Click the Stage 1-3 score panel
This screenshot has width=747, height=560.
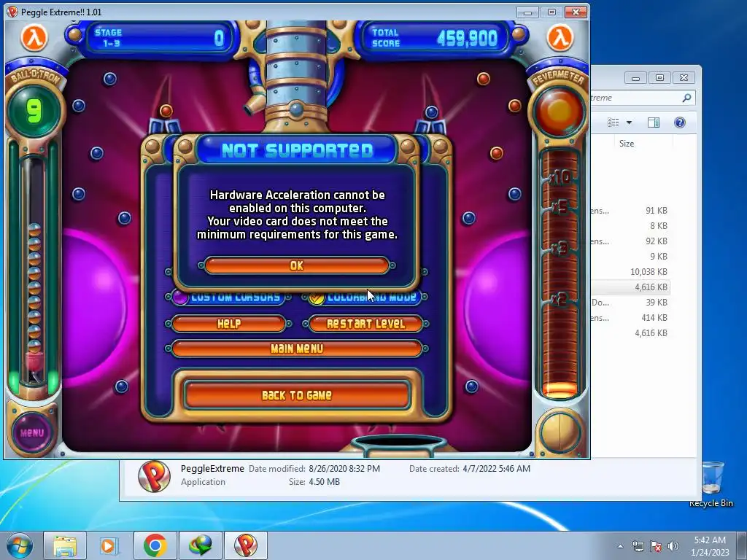[x=159, y=38]
